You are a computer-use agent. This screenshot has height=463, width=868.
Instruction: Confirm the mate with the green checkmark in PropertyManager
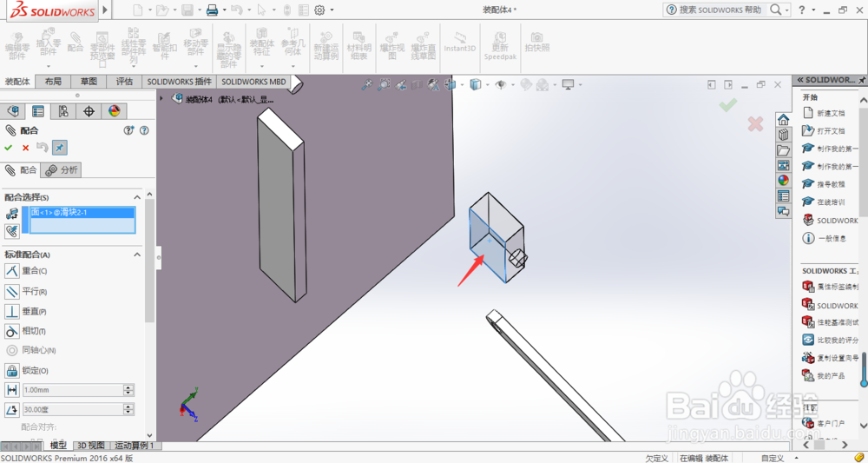click(9, 148)
